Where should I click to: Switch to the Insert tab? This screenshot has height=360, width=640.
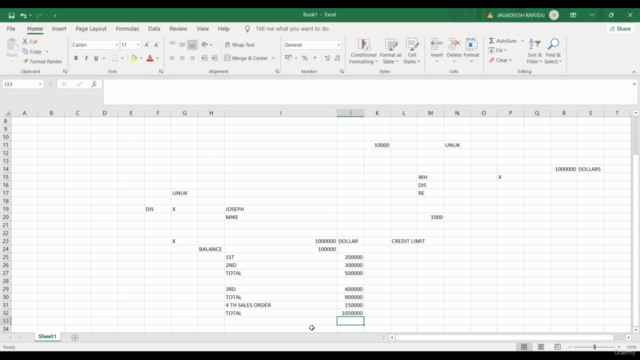point(59,29)
